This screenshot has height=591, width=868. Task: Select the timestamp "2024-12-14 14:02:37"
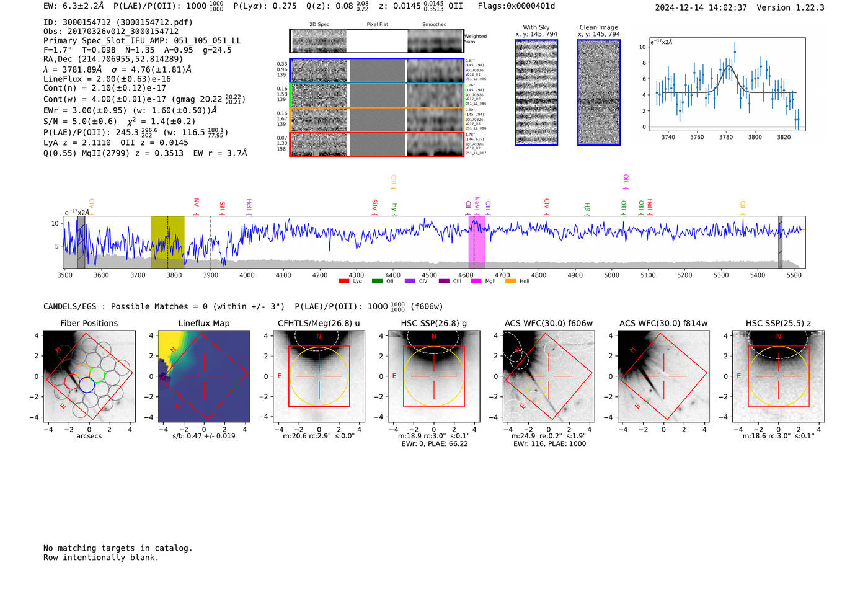click(x=701, y=7)
